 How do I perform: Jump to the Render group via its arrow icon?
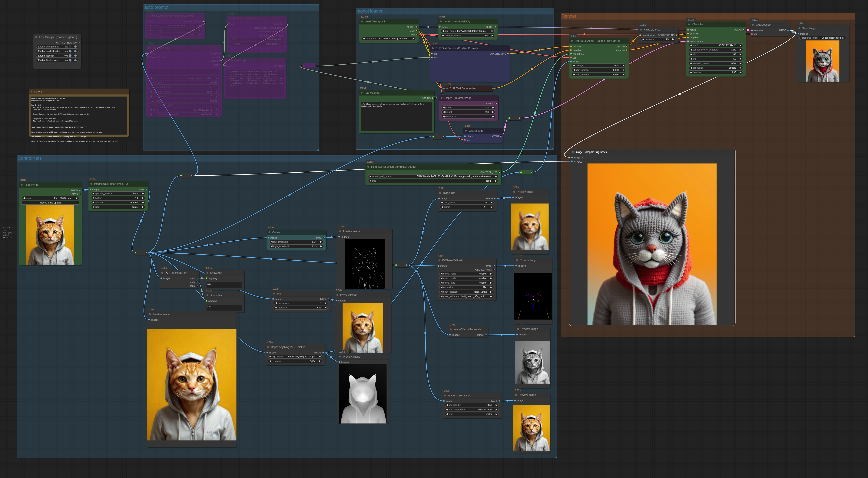[x=75, y=56]
